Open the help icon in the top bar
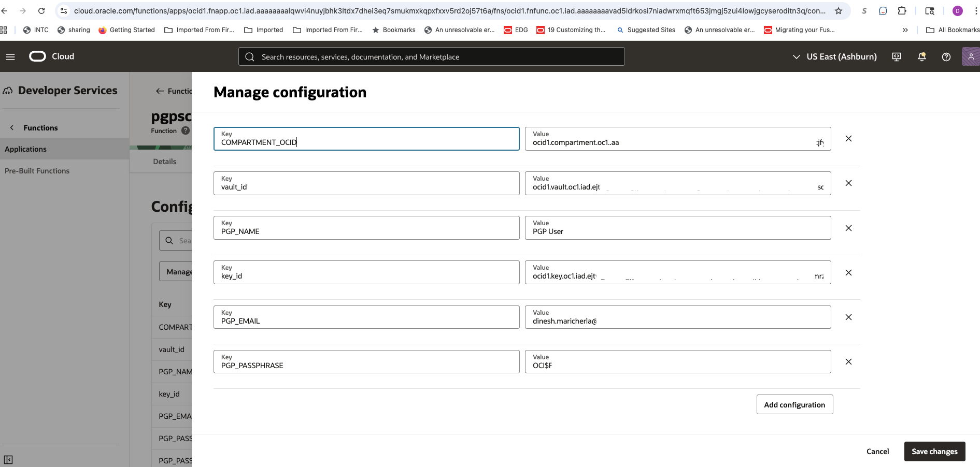980x467 pixels. (946, 57)
